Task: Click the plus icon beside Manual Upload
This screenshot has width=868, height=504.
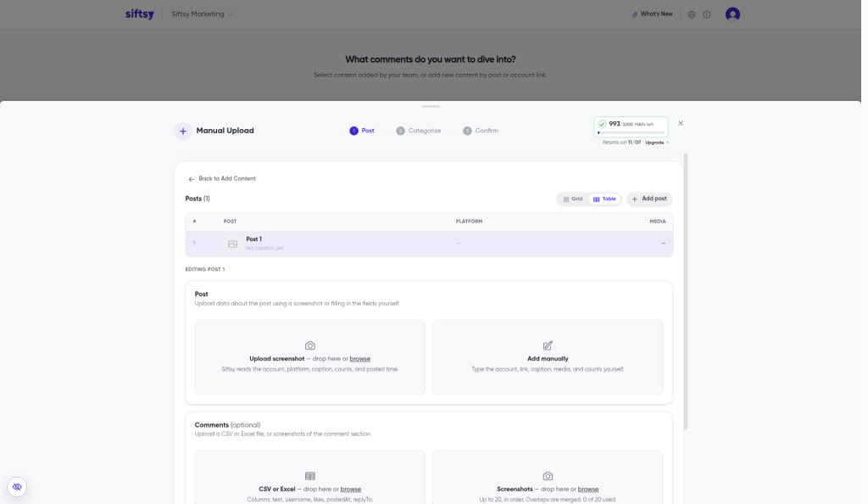Action: pyautogui.click(x=183, y=132)
